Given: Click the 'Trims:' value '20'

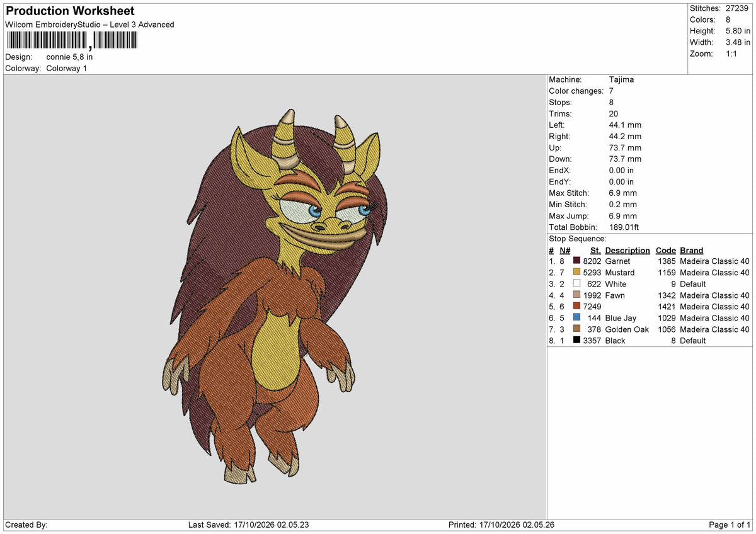Looking at the screenshot, I should (614, 113).
